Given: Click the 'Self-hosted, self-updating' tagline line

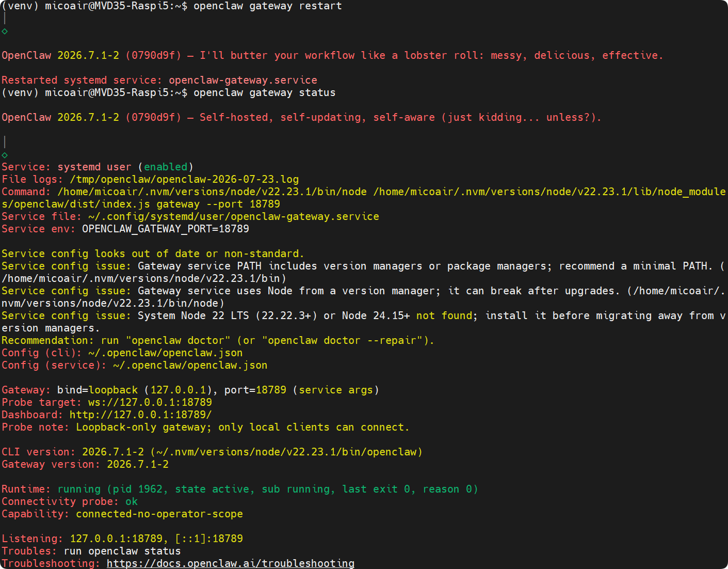Looking at the screenshot, I should click(x=301, y=117).
